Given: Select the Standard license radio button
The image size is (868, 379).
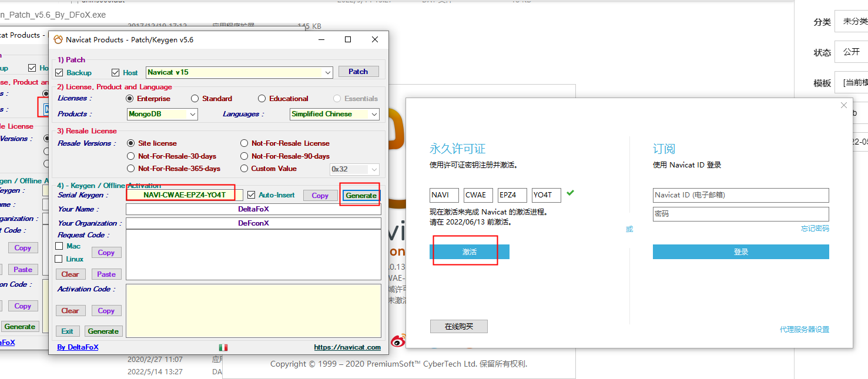Looking at the screenshot, I should [x=195, y=99].
